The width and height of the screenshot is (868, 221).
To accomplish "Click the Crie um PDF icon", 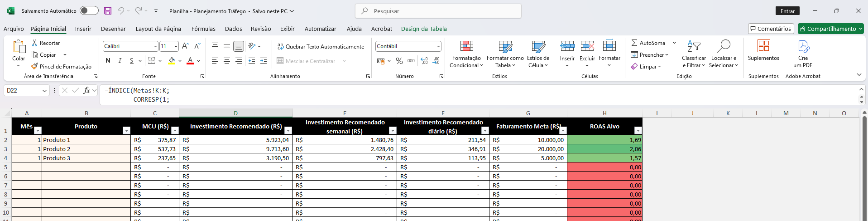I will [x=803, y=46].
